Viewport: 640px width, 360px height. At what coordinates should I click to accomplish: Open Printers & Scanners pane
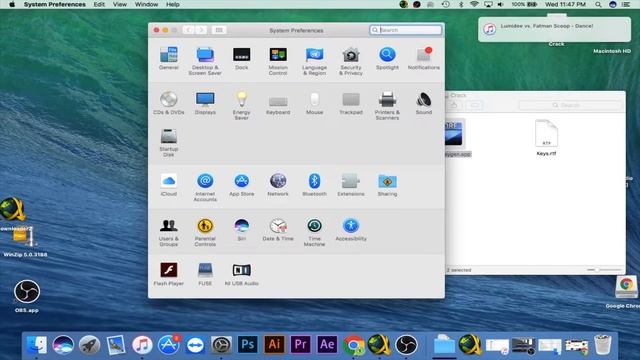pyautogui.click(x=387, y=106)
